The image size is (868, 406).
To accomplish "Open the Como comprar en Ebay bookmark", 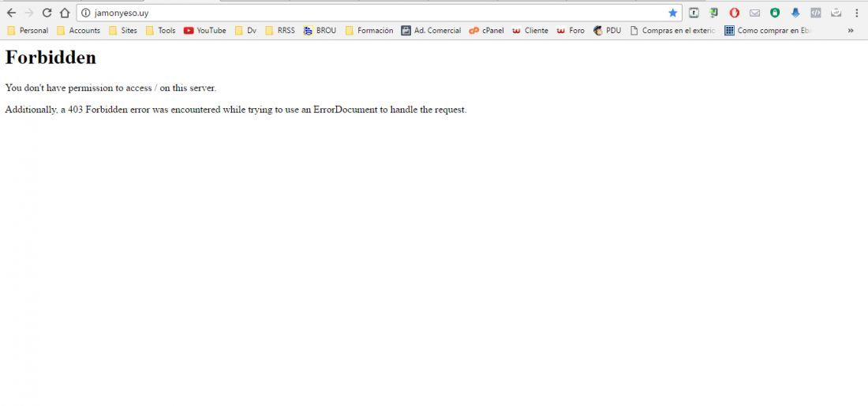I will (x=768, y=31).
